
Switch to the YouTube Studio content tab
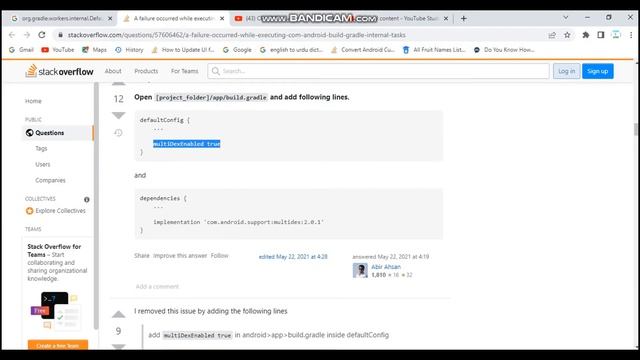[341, 18]
